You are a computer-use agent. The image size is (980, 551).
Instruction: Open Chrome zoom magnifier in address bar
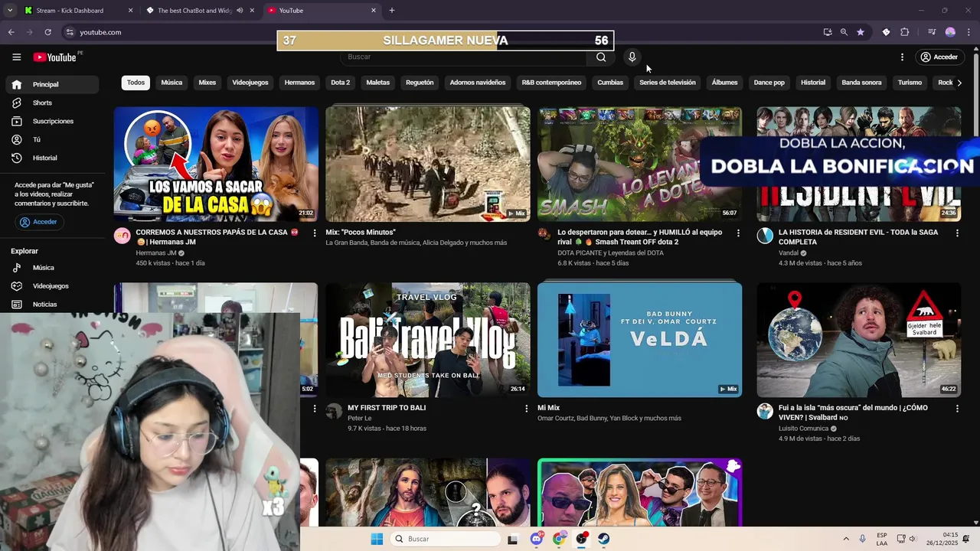click(844, 32)
